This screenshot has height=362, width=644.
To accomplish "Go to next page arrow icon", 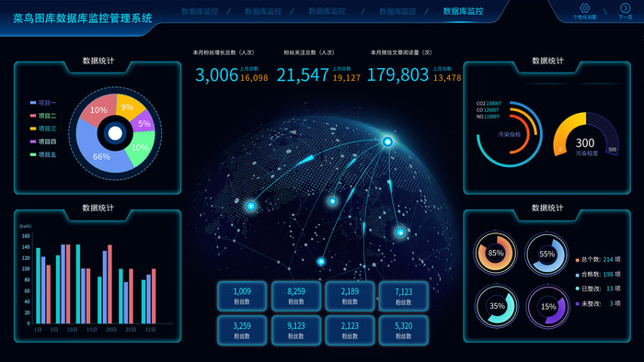I will 625,8.
